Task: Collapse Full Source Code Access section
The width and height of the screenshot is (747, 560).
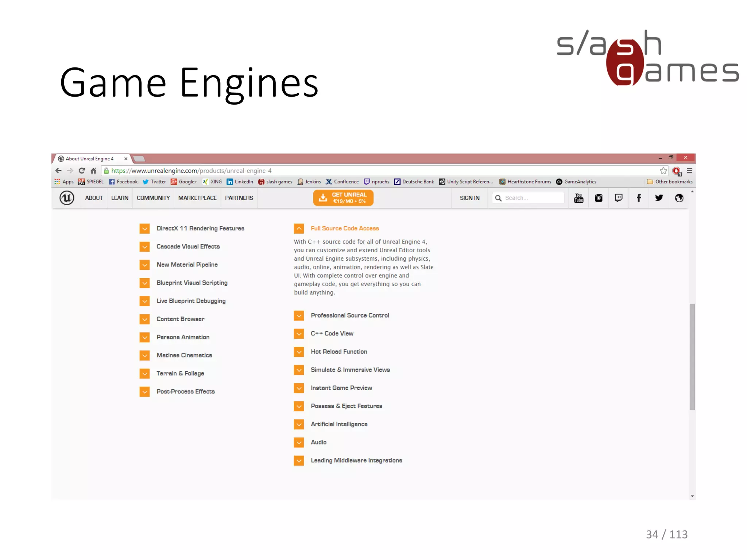Action: point(299,229)
